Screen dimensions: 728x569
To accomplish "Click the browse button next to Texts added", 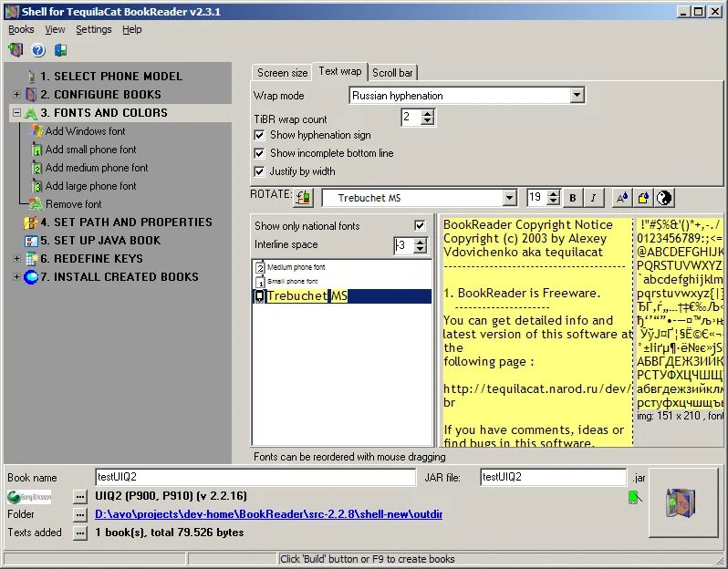I will (80, 533).
